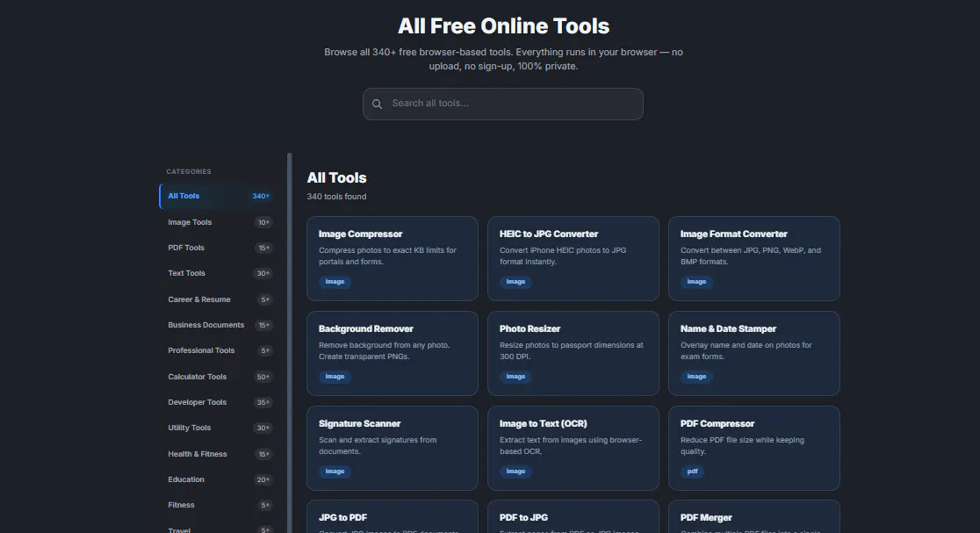Open the Image Compressor tool card
980x533 pixels.
[393, 259]
